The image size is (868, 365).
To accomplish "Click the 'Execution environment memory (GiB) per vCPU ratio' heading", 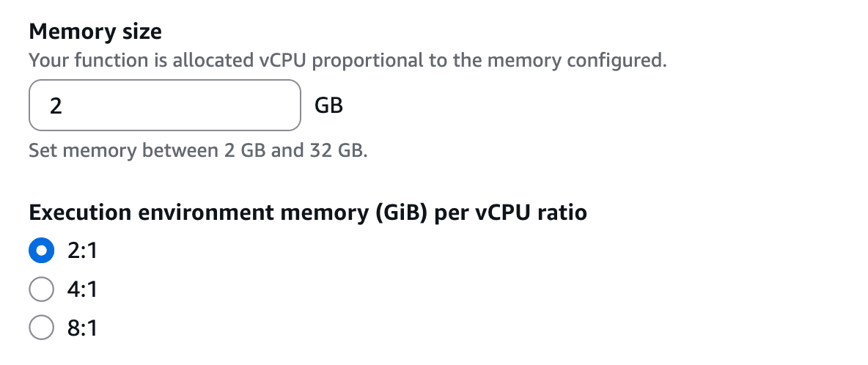I will point(308,213).
